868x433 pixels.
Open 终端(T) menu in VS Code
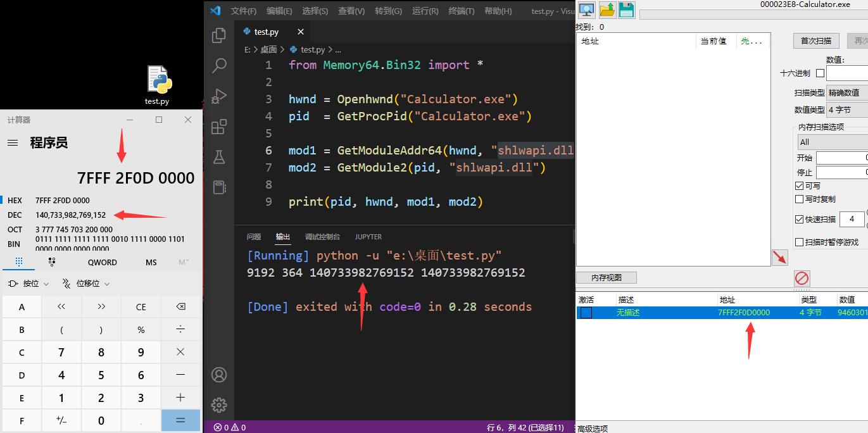[x=462, y=11]
